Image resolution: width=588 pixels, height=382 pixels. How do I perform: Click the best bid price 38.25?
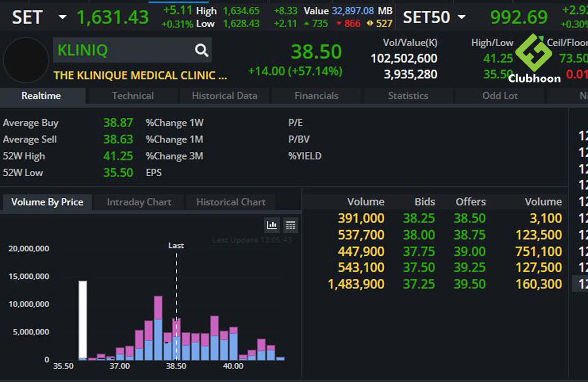click(419, 218)
